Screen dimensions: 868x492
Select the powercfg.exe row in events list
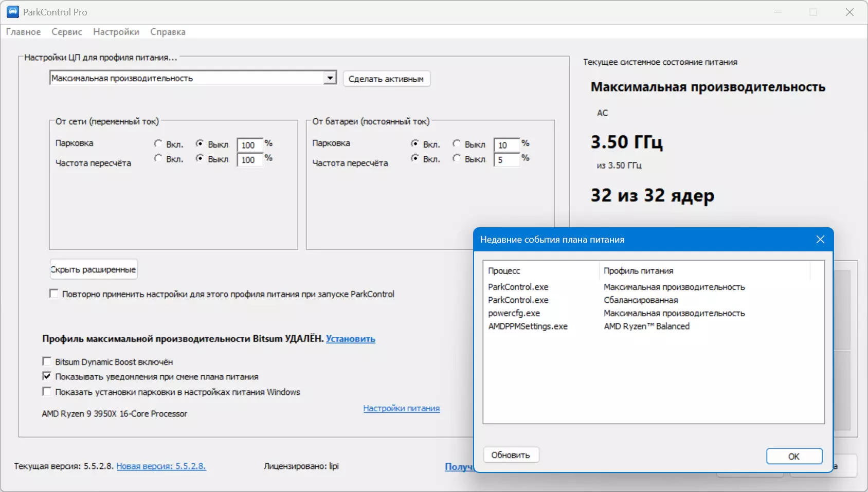tap(514, 313)
